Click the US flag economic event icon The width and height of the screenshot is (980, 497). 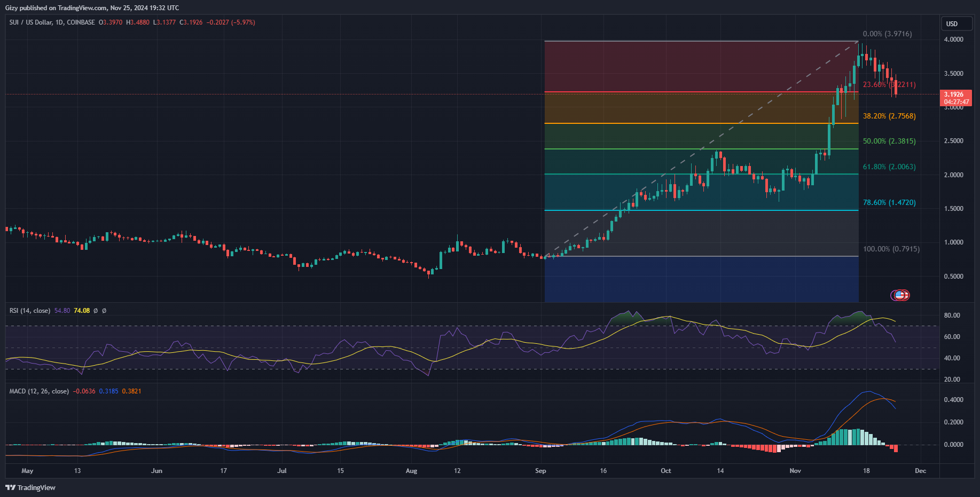click(900, 295)
